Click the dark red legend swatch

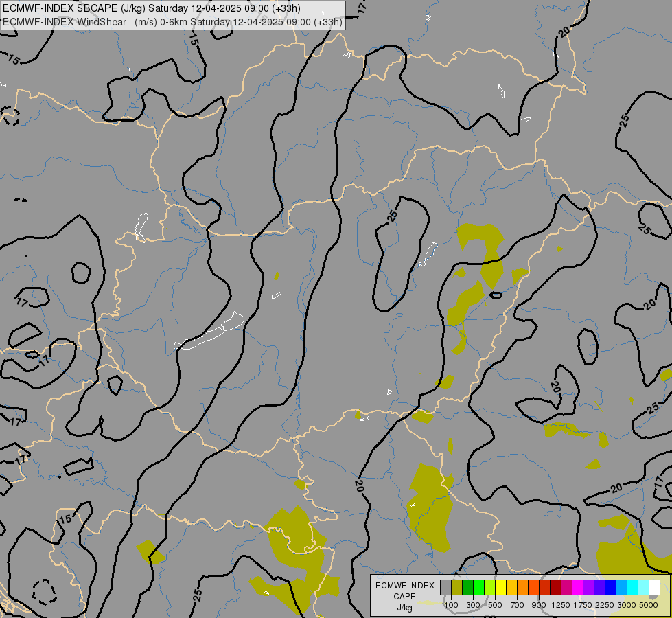pos(556,588)
